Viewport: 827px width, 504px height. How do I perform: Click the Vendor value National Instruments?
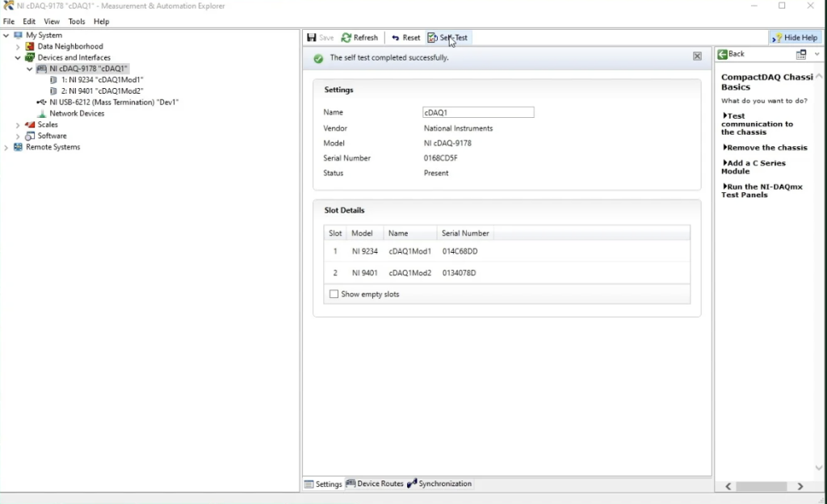(459, 128)
